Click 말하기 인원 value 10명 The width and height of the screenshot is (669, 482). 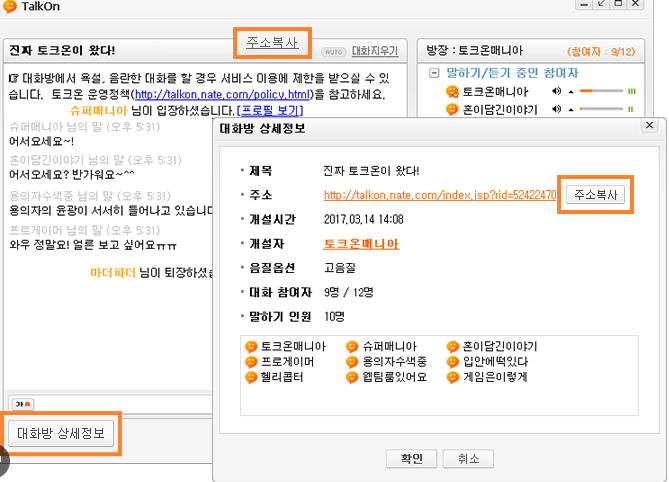[x=334, y=316]
